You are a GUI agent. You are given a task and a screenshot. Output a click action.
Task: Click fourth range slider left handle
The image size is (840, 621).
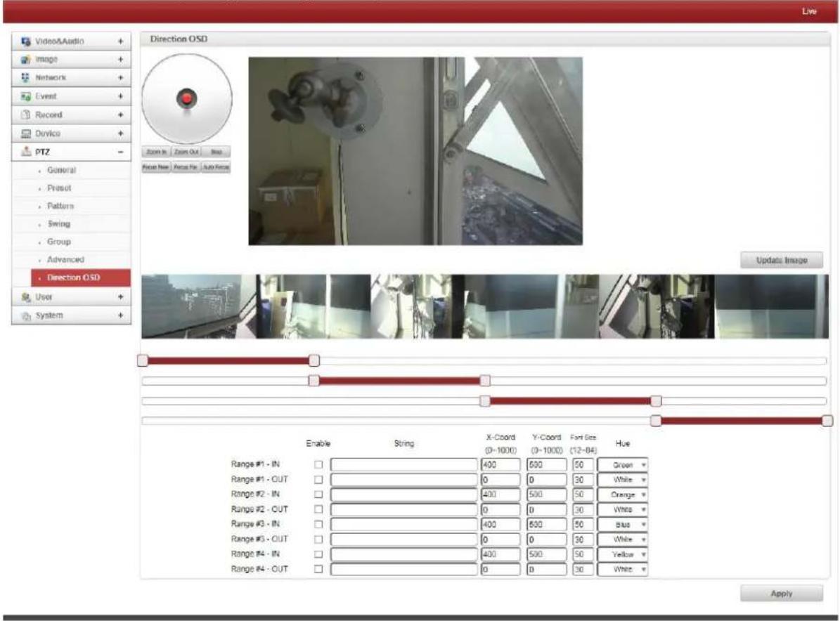(x=656, y=421)
